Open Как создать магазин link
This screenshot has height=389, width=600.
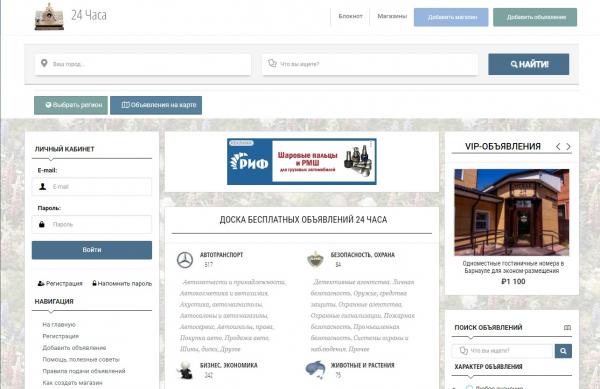pyautogui.click(x=72, y=382)
